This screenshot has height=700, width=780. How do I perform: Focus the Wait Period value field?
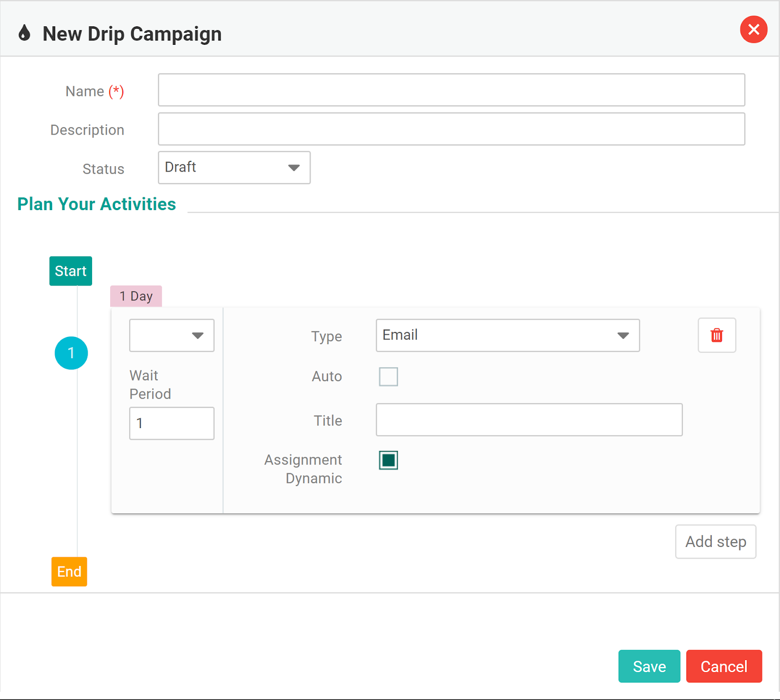coord(172,423)
